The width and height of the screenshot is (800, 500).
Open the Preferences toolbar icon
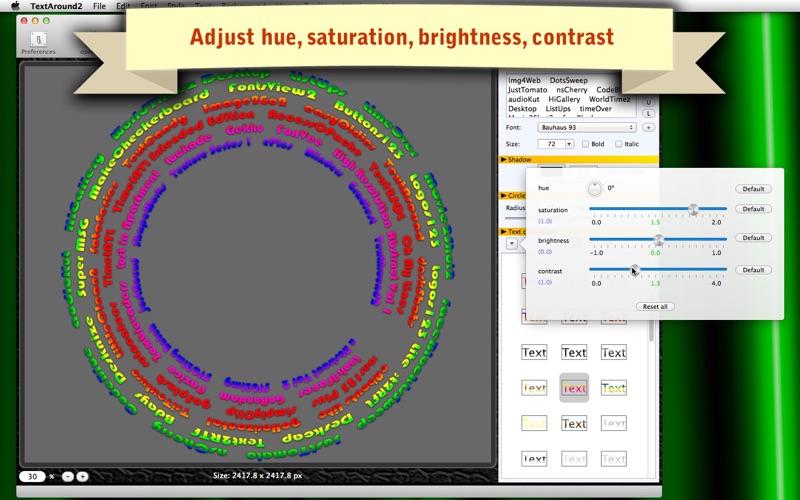point(38,40)
